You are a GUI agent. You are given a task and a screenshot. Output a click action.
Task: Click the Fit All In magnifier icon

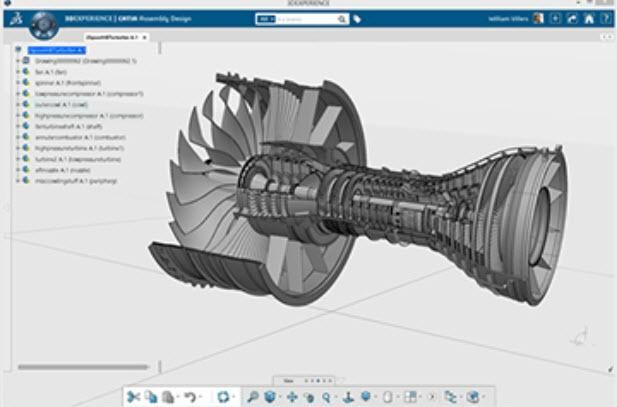point(251,397)
